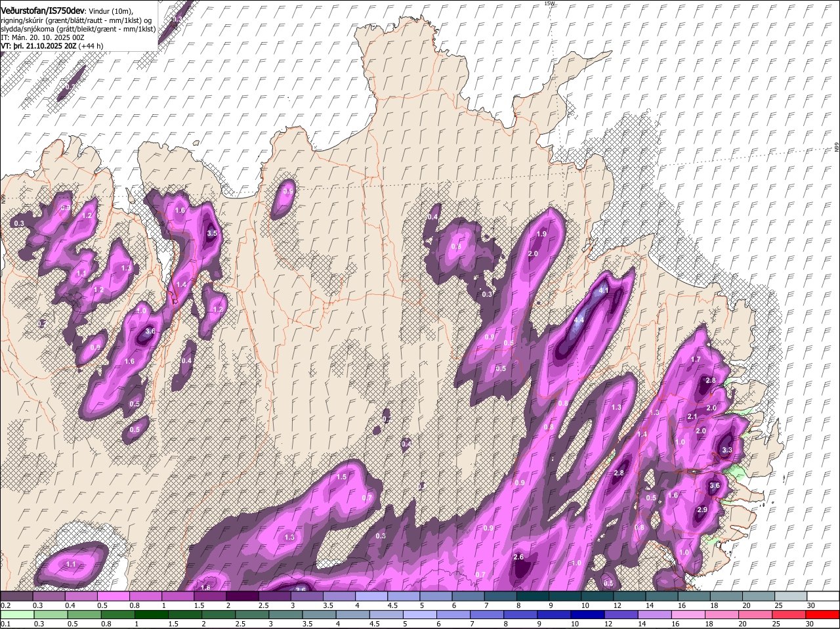The height and width of the screenshot is (629, 840).
Task: Pick the red swatch at 30 in the bottom legend
Action: click(822, 615)
